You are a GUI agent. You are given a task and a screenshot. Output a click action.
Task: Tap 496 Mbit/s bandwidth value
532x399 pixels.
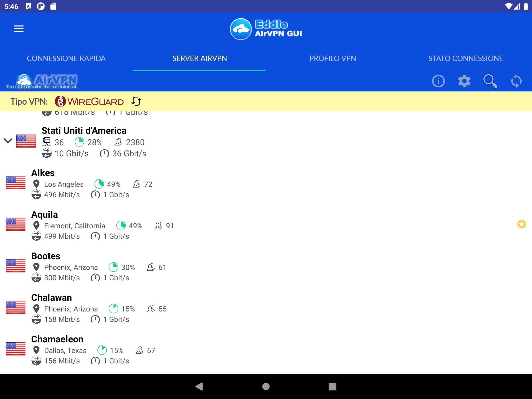coord(62,195)
